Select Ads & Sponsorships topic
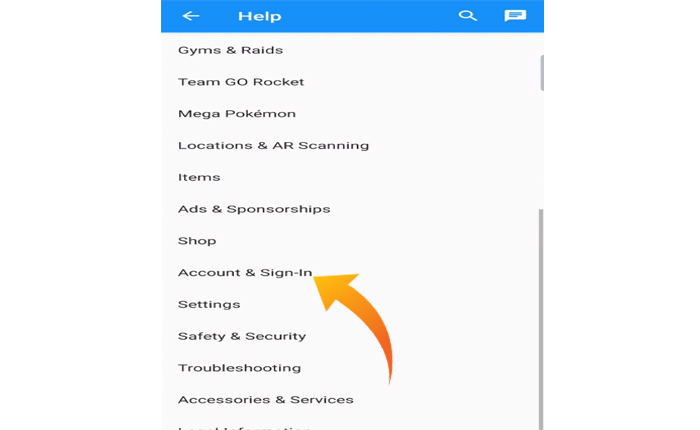700x430 pixels. coord(254,209)
